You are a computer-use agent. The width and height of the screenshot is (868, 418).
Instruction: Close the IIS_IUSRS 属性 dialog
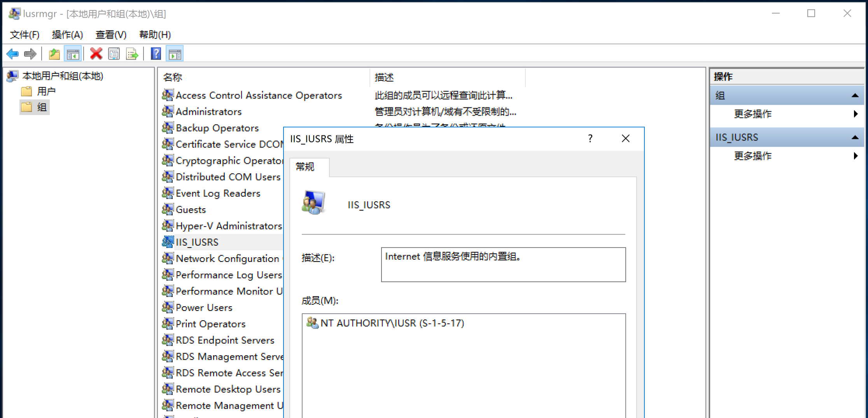pos(625,139)
